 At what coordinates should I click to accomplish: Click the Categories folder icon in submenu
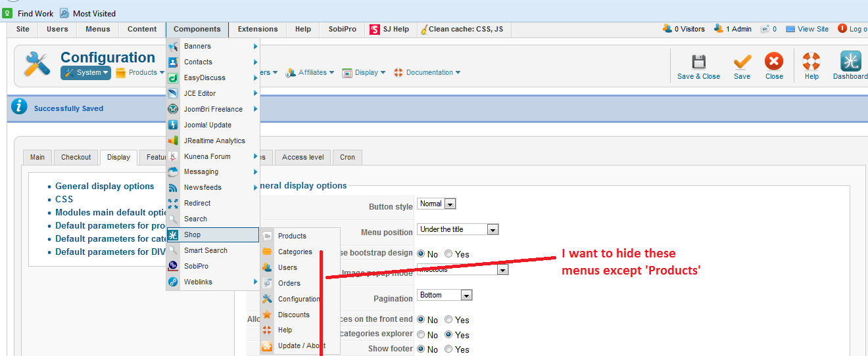click(x=267, y=252)
